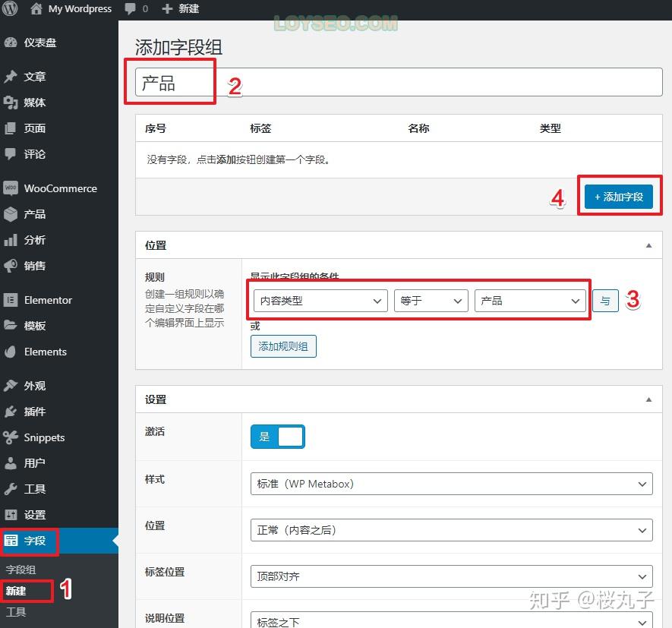
Task: Collapse the 设置 panel with its arrow
Action: (648, 399)
